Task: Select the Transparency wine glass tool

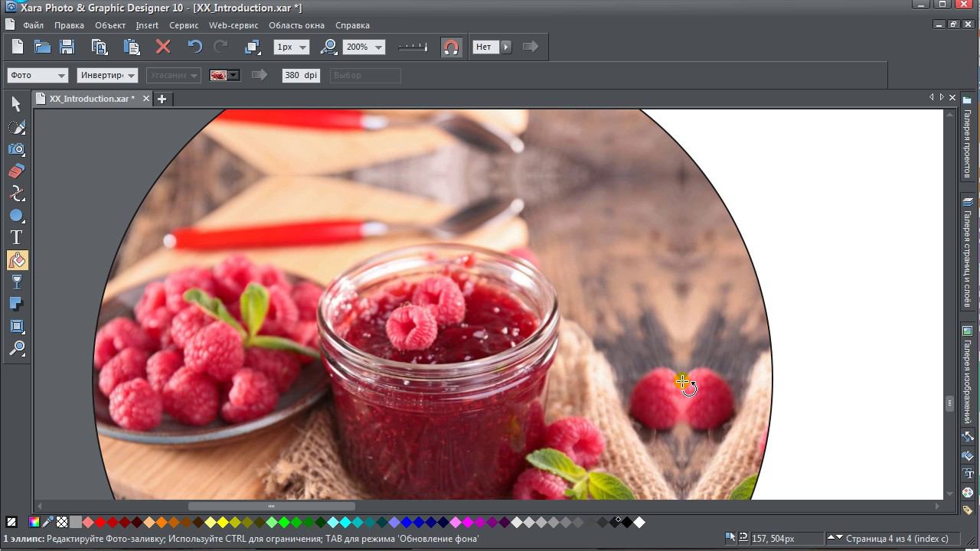Action: pyautogui.click(x=16, y=282)
